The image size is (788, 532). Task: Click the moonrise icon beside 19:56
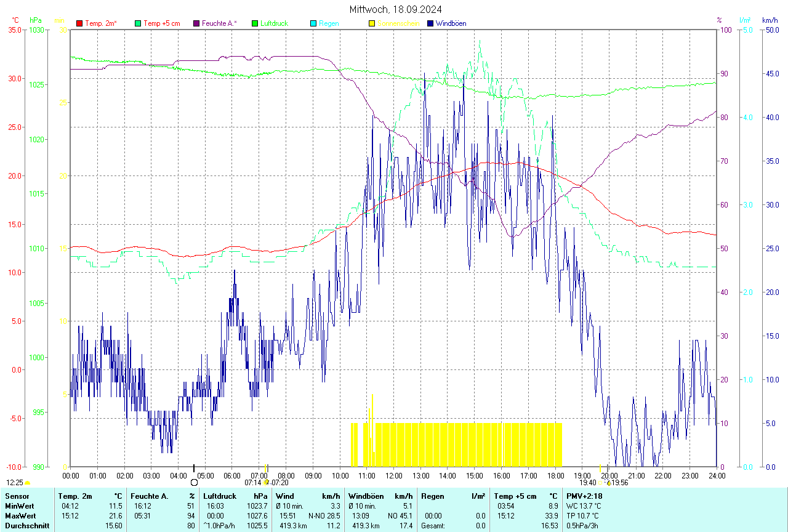(608, 483)
